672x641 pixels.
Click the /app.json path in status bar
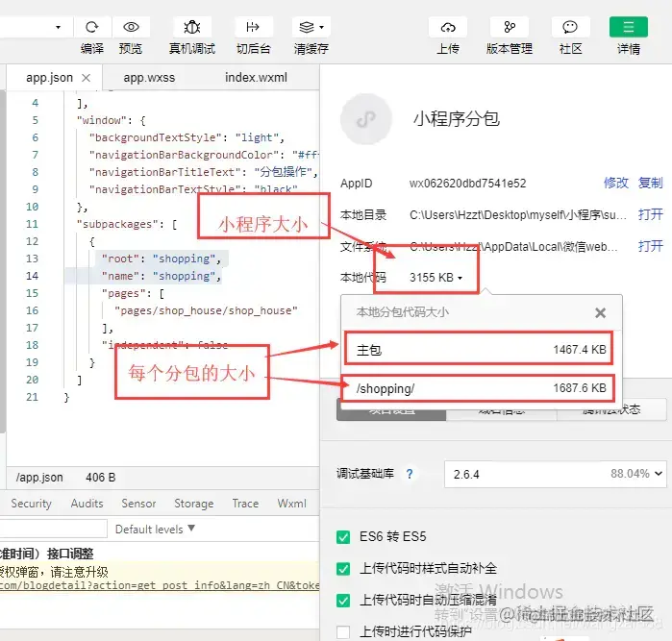tap(39, 478)
